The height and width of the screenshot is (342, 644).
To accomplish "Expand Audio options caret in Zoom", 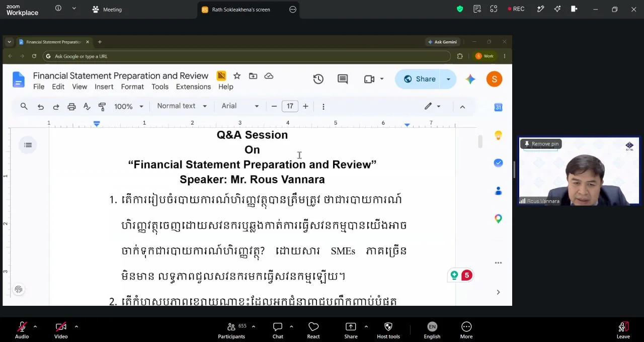I will click(35, 326).
